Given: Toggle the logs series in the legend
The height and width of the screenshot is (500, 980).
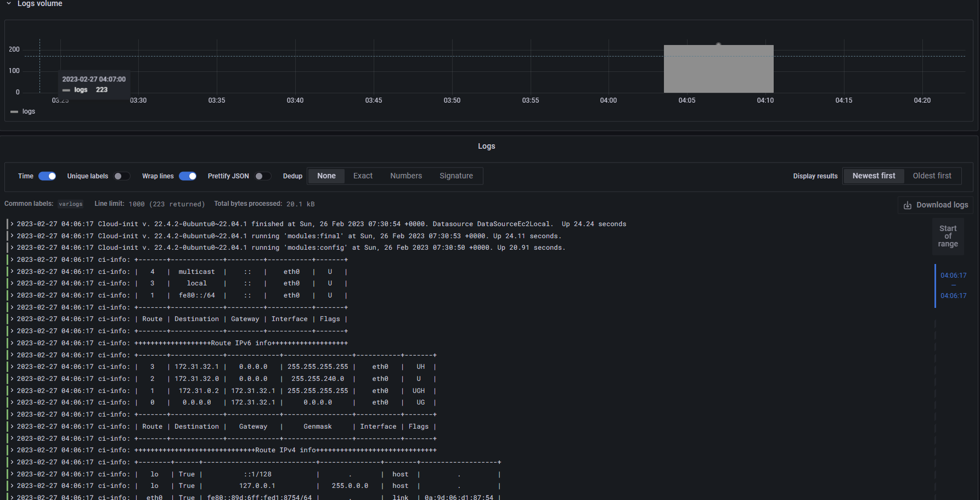Looking at the screenshot, I should pos(29,111).
